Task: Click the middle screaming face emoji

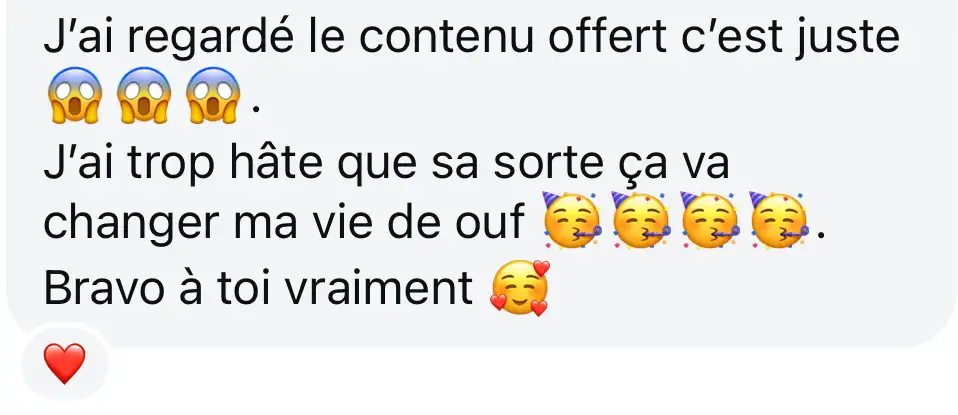Action: (x=144, y=95)
